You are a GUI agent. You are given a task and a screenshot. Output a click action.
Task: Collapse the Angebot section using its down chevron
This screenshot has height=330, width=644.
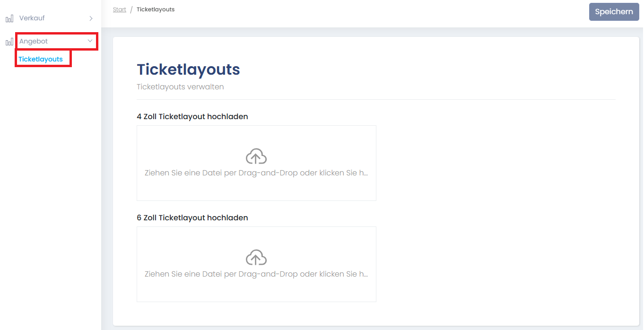coord(90,41)
